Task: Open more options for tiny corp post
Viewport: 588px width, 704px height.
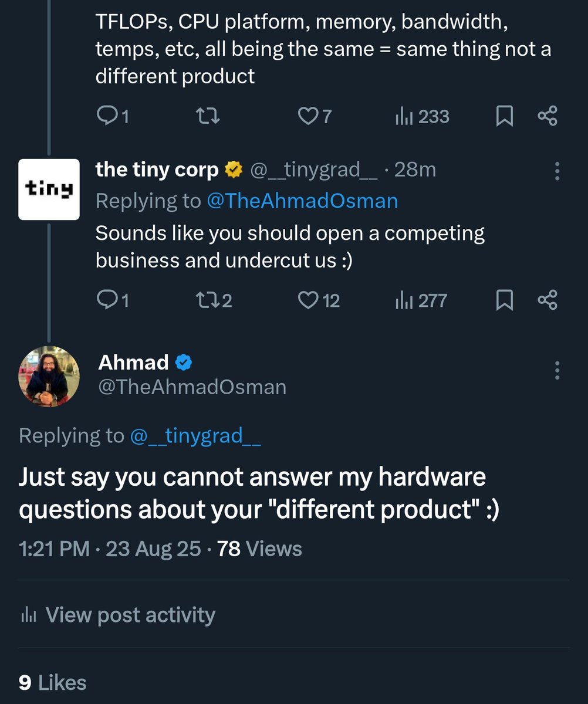Action: click(557, 171)
